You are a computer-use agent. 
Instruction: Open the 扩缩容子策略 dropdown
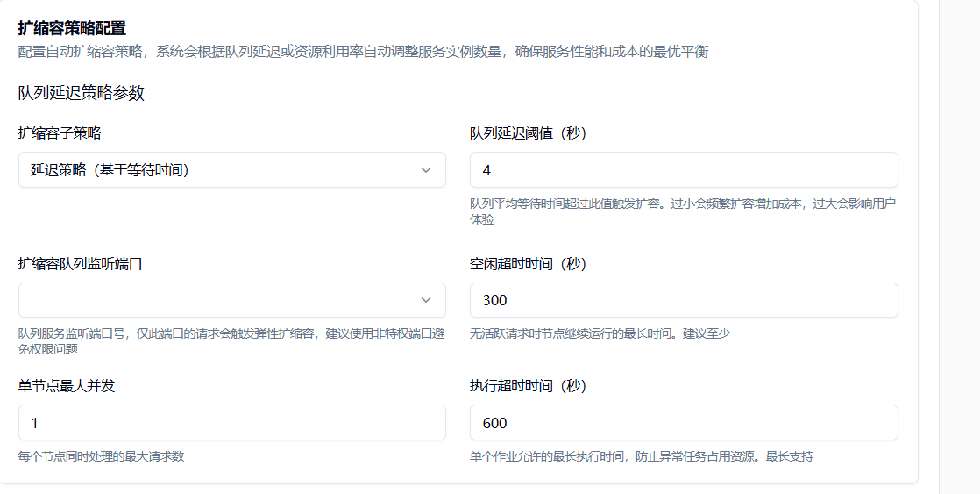click(x=219, y=170)
